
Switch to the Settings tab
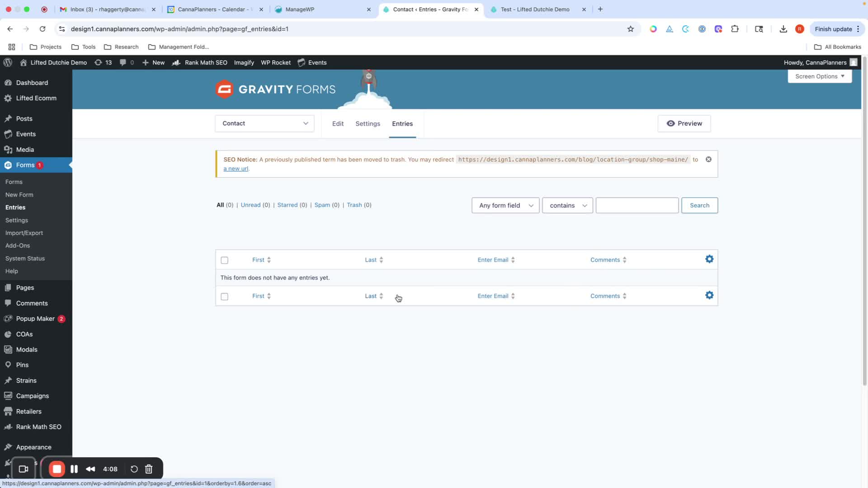(368, 124)
